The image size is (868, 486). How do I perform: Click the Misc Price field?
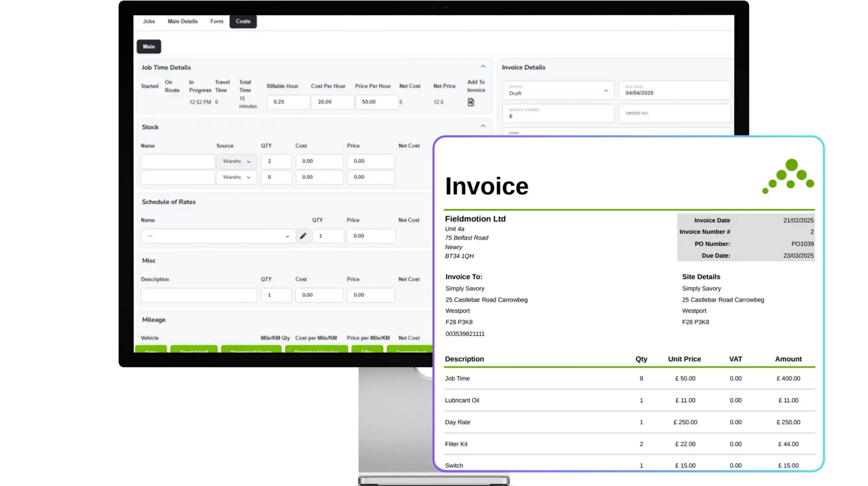point(371,295)
